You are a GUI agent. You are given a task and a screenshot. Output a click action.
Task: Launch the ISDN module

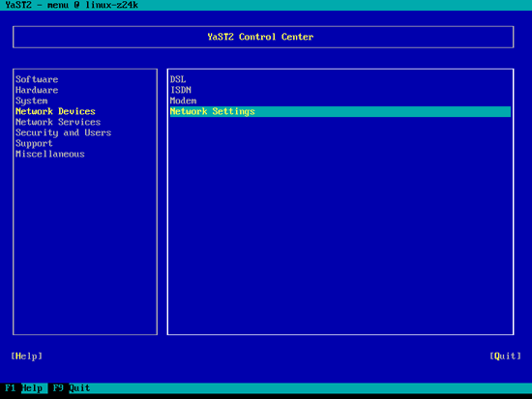181,90
